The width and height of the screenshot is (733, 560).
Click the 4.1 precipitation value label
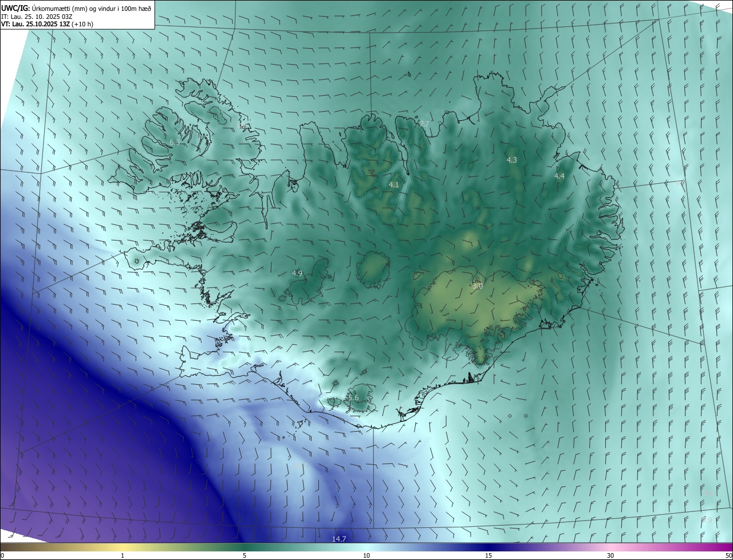point(394,184)
